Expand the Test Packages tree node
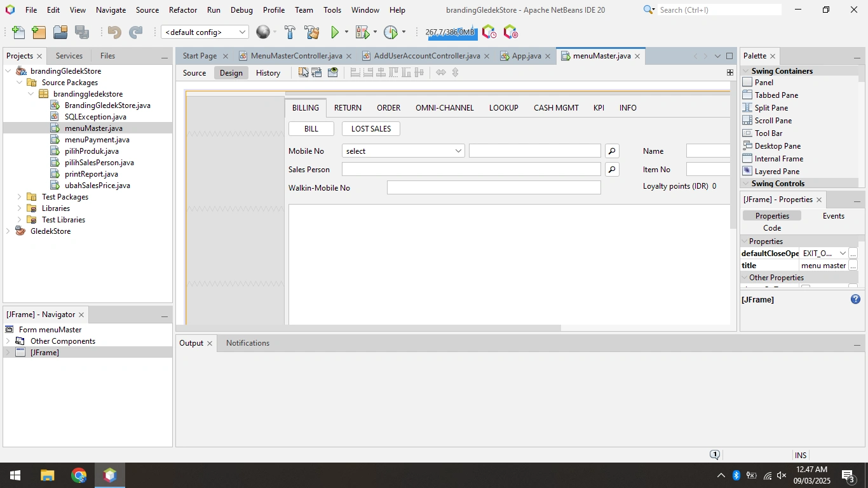Image resolution: width=868 pixels, height=488 pixels. (x=19, y=197)
